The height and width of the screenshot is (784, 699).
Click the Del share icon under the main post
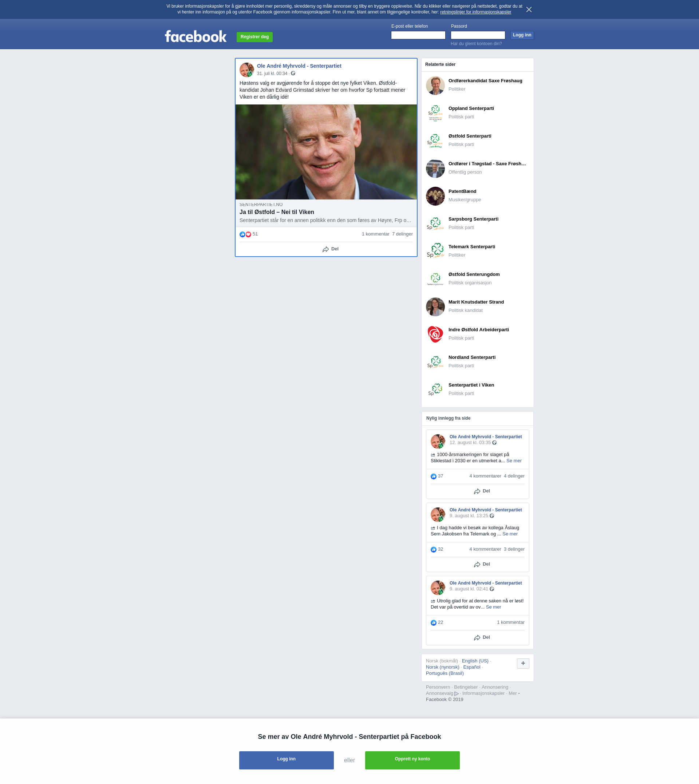click(326, 249)
